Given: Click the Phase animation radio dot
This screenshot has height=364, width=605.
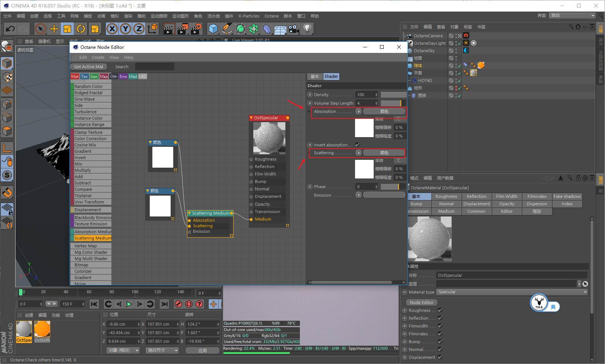Looking at the screenshot, I should [x=310, y=187].
